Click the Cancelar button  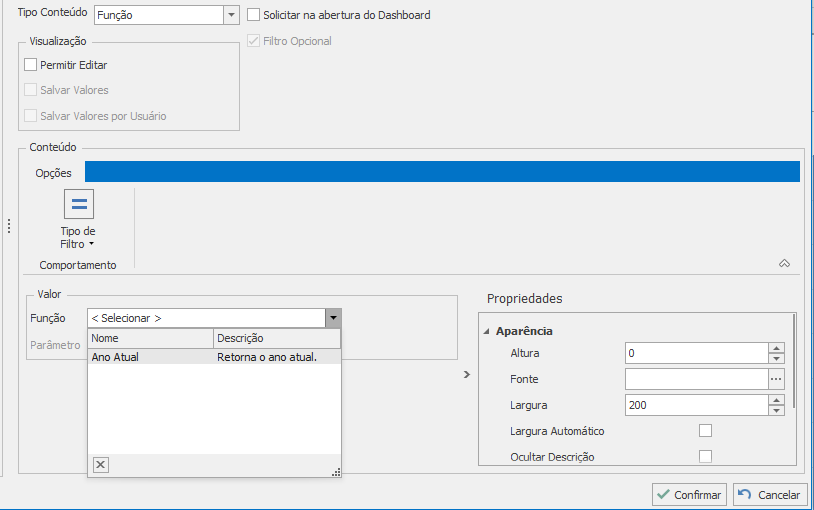click(770, 494)
